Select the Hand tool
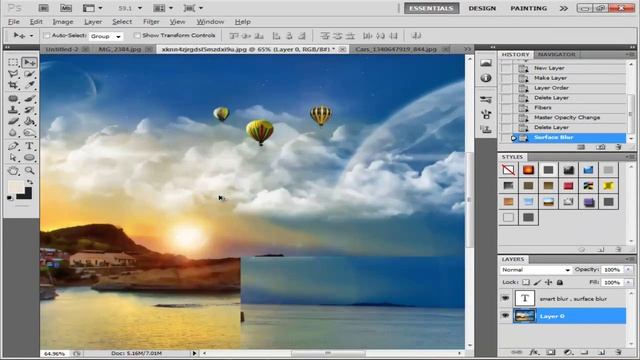 [x=13, y=171]
